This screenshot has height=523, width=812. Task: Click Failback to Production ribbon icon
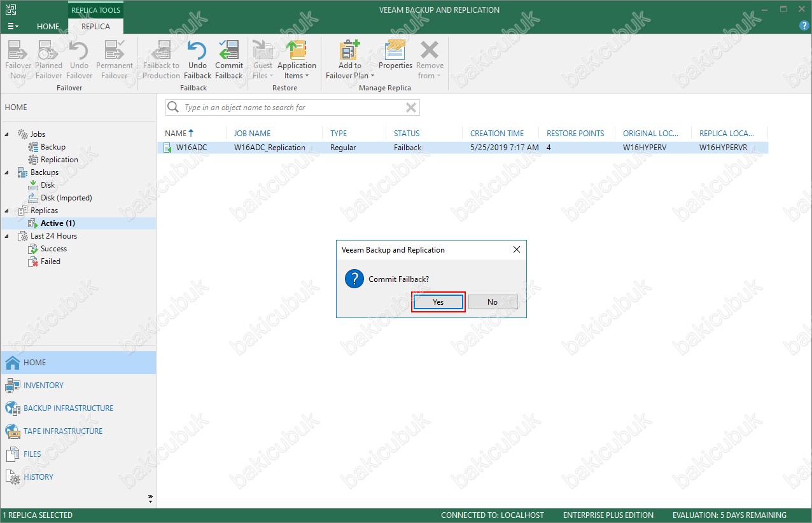pos(161,59)
